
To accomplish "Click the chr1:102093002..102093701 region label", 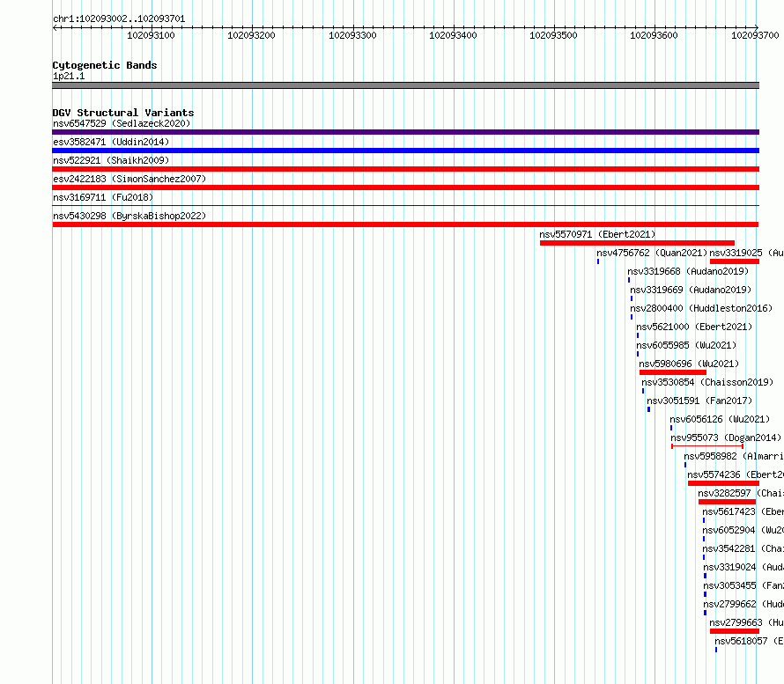I will 119,19.
